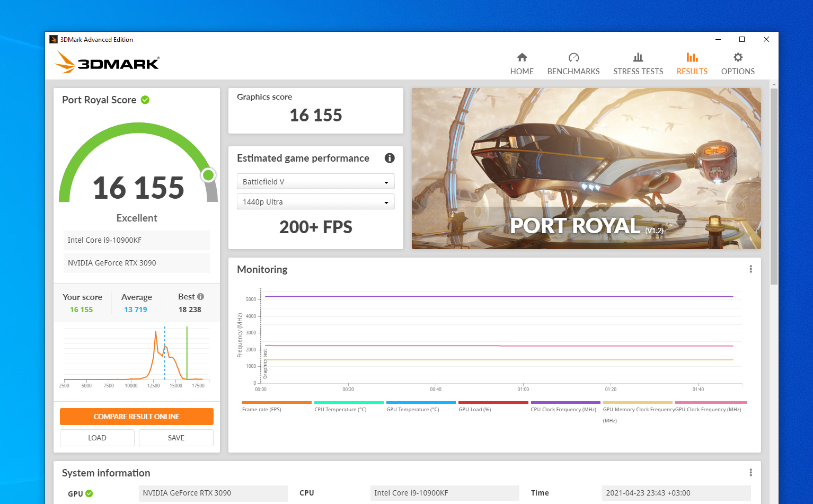Screen dimensions: 813x504
Task: Open the Options gear icon
Action: (x=738, y=57)
